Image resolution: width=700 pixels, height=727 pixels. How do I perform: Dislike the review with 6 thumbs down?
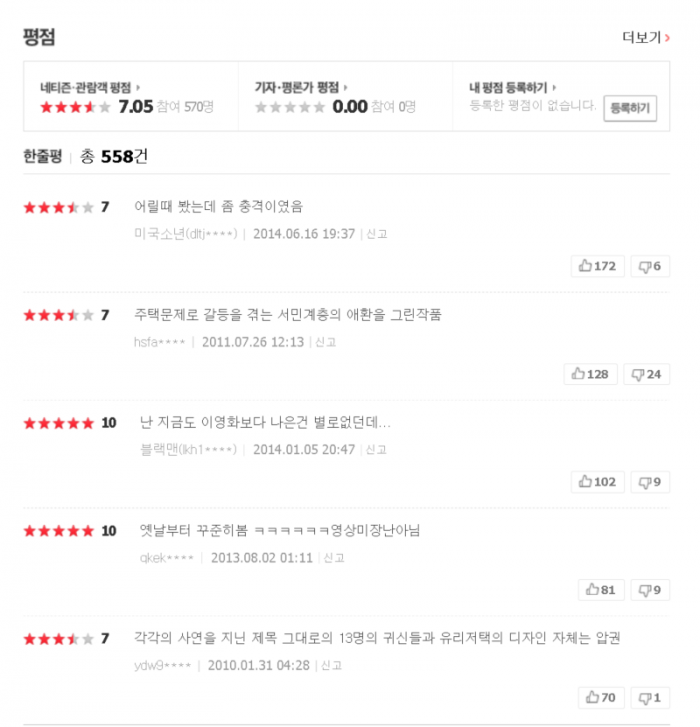point(650,266)
